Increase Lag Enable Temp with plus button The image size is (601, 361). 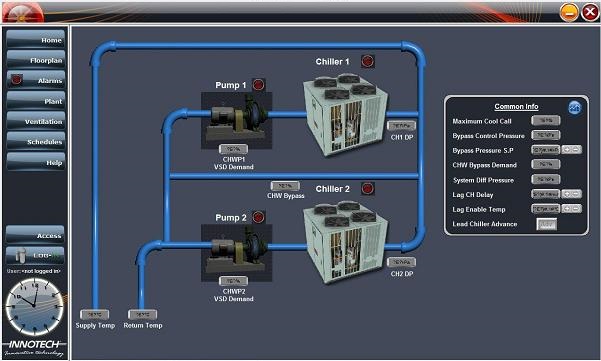pyautogui.click(x=567, y=209)
